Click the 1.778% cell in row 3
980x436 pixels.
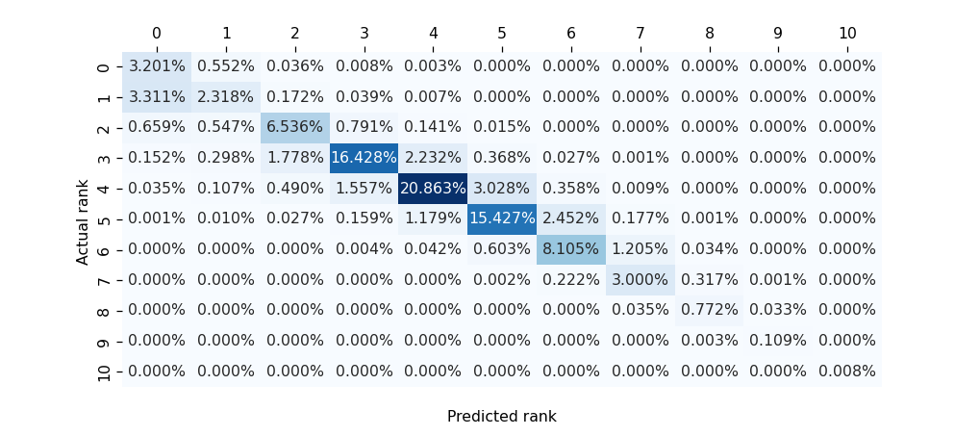pos(294,158)
